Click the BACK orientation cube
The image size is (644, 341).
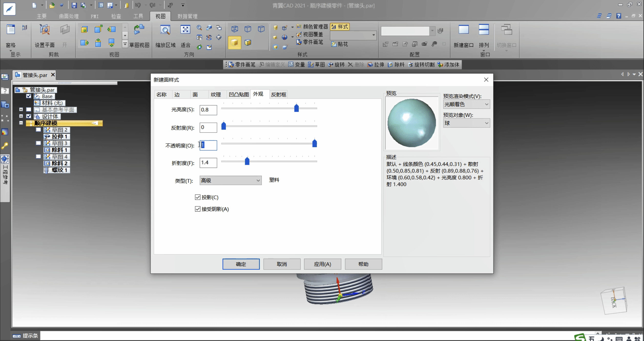614,300
